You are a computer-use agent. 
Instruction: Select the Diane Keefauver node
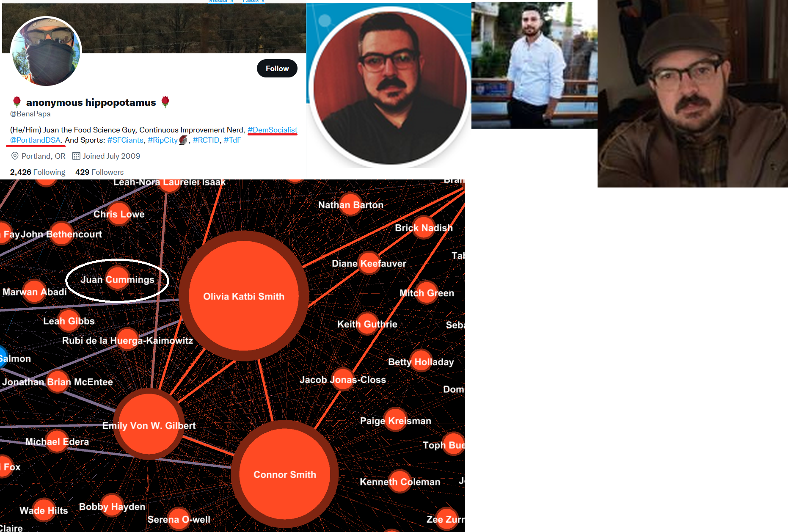[369, 263]
